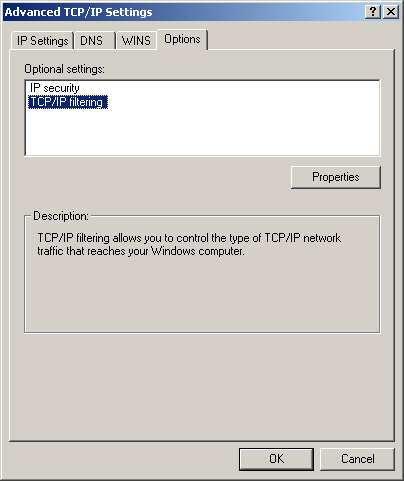404x481 pixels.
Task: Switch to the IP Settings tab
Action: point(42,41)
